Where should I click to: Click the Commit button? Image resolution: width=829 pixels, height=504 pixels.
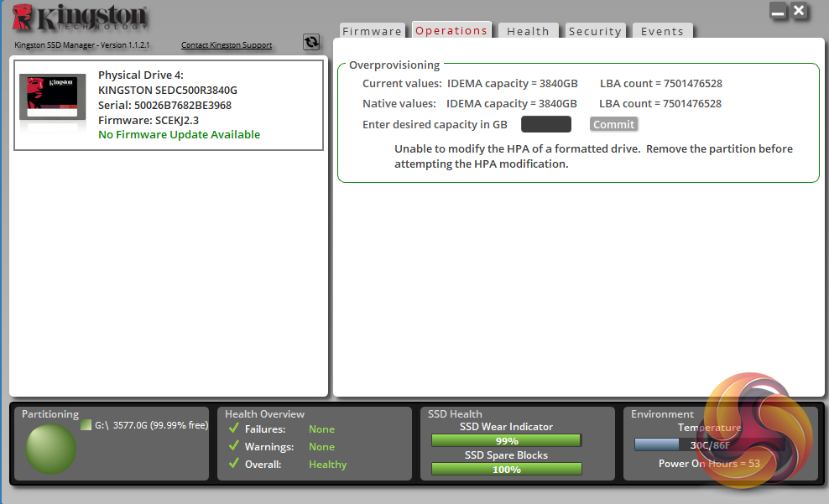pyautogui.click(x=614, y=124)
